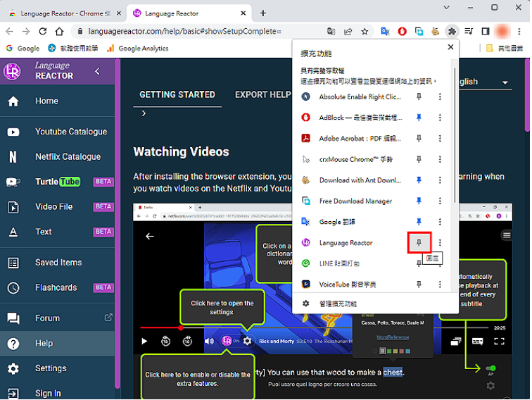Open LINE sticker extension entry
Image resolution: width=532 pixels, height=400 pixels.
(x=339, y=263)
